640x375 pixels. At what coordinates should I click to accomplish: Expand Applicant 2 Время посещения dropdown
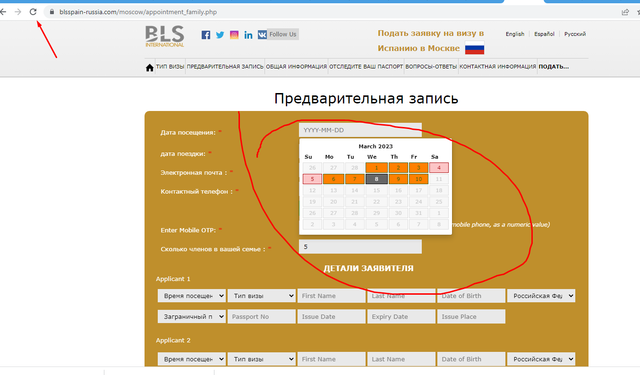pyautogui.click(x=192, y=359)
